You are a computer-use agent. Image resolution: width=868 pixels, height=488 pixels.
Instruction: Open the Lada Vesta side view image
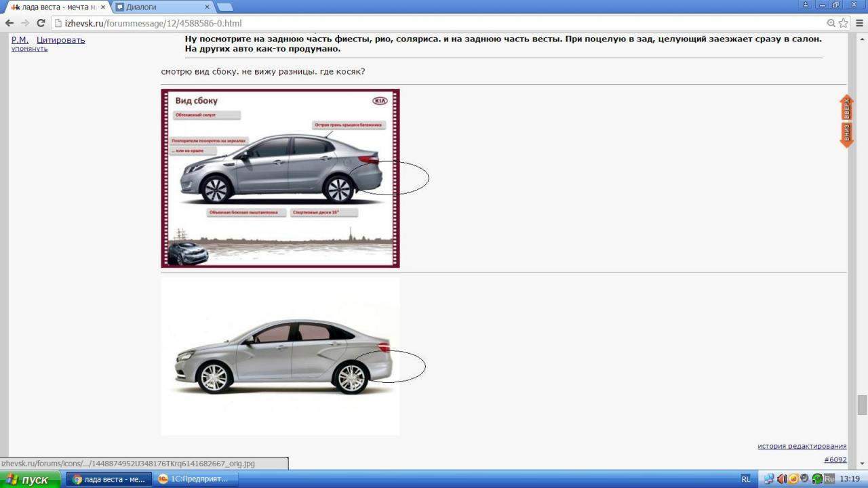click(280, 356)
